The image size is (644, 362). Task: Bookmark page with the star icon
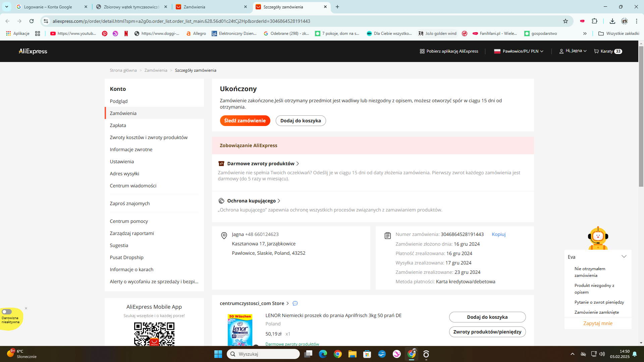tap(566, 21)
